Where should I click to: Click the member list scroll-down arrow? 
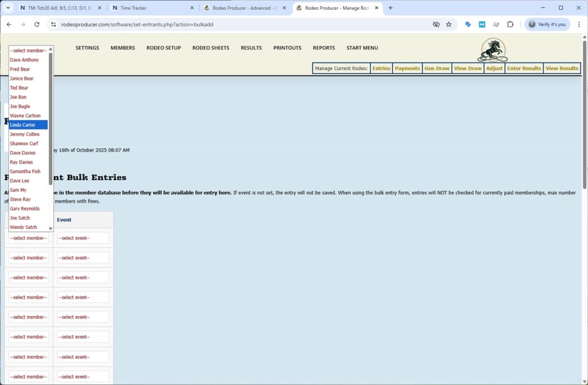pyautogui.click(x=50, y=228)
